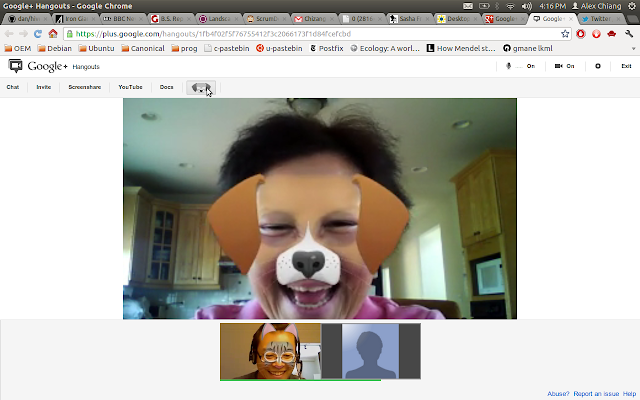640x400 pixels.
Task: Reload the page
Action: pos(38,34)
